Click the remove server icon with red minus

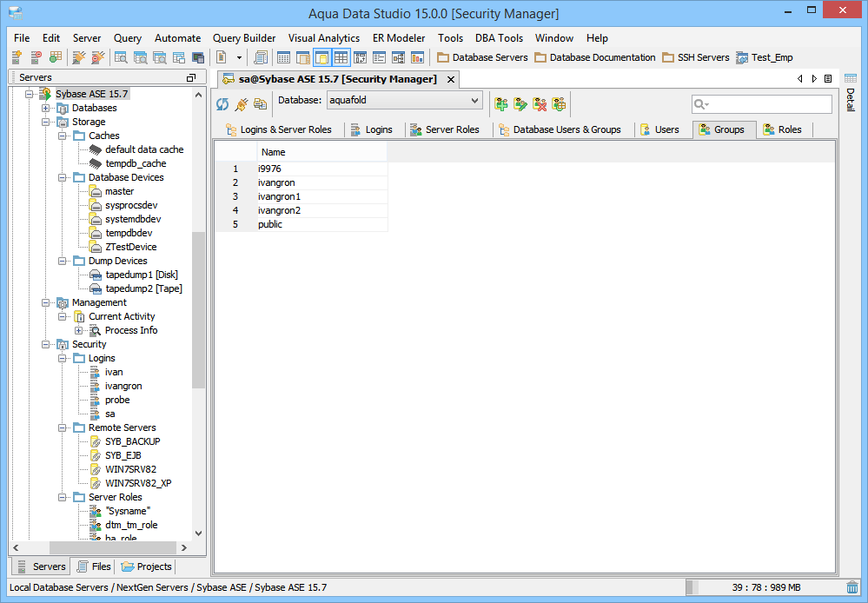click(36, 57)
